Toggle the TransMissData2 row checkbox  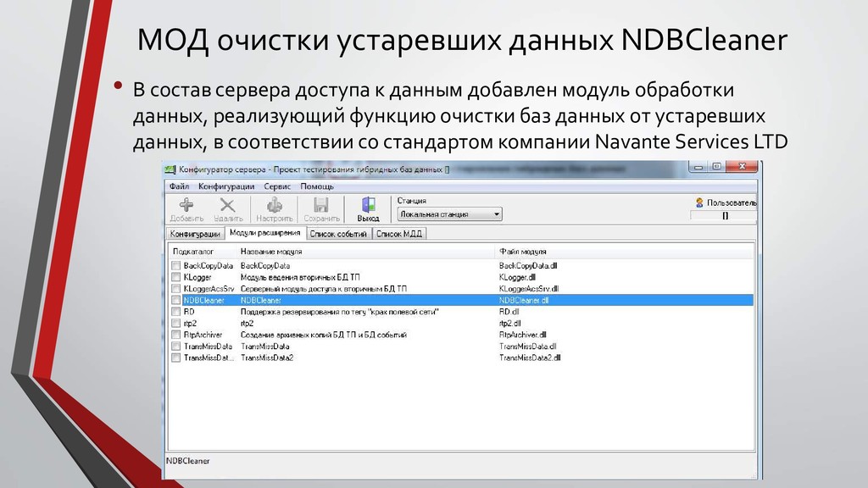(x=176, y=358)
